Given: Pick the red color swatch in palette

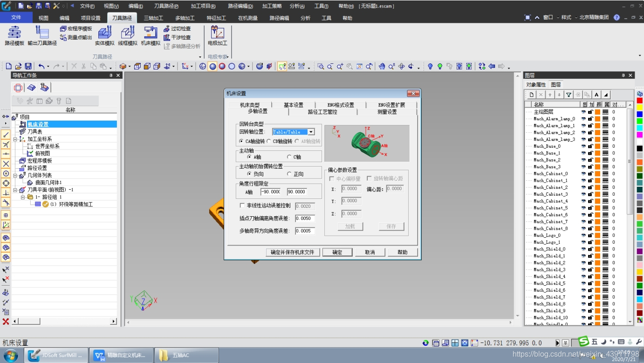Looking at the screenshot, I should 640,101.
